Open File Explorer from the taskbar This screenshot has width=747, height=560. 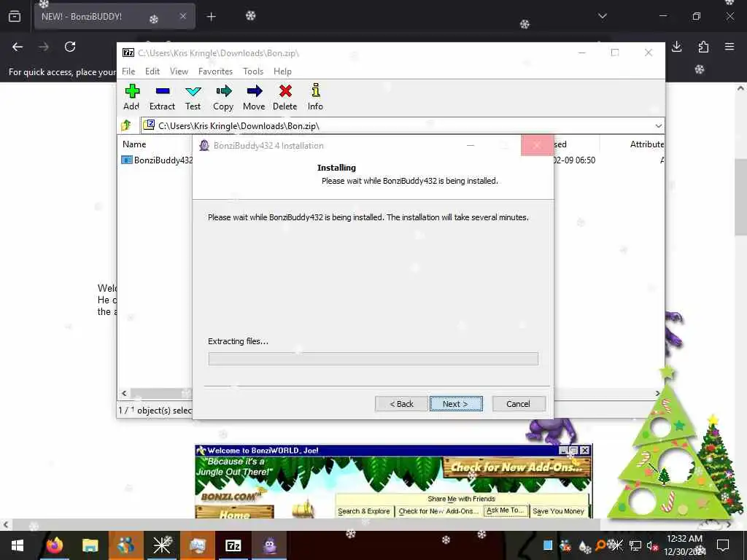click(90, 545)
